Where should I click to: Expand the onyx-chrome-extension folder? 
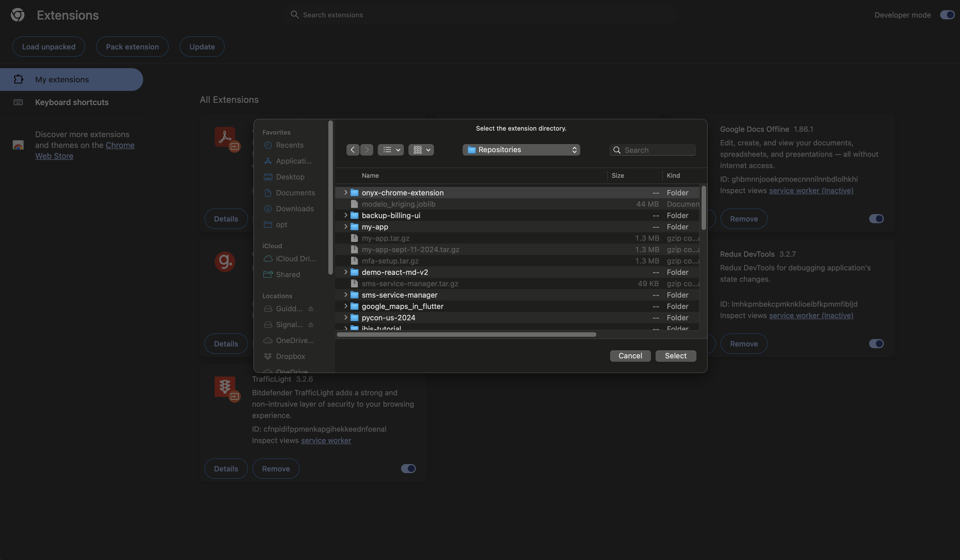pyautogui.click(x=346, y=193)
